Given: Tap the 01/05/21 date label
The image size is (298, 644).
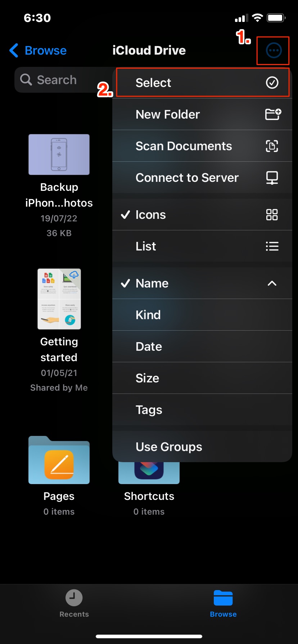Looking at the screenshot, I should tap(59, 373).
